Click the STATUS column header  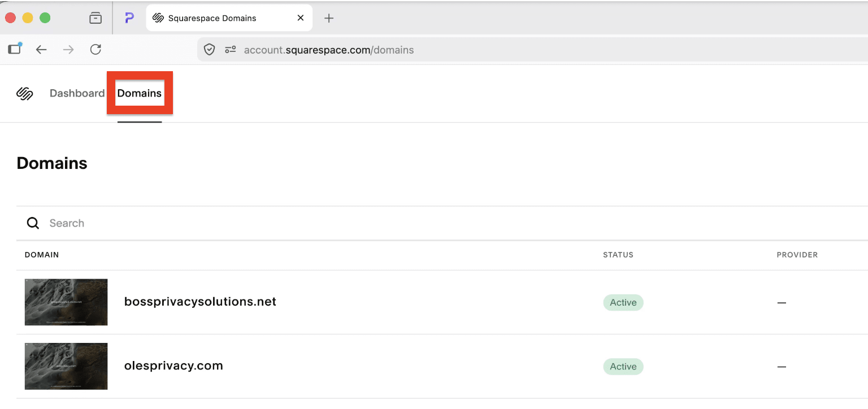coord(618,255)
